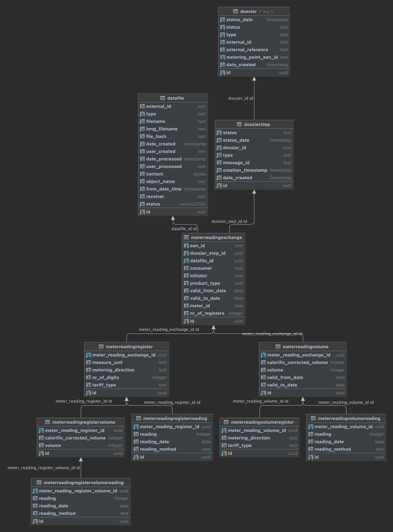Select reading_method in meterreadingvolumereading table
Image resolution: width=393 pixels, height=532 pixels.
pyautogui.click(x=332, y=449)
